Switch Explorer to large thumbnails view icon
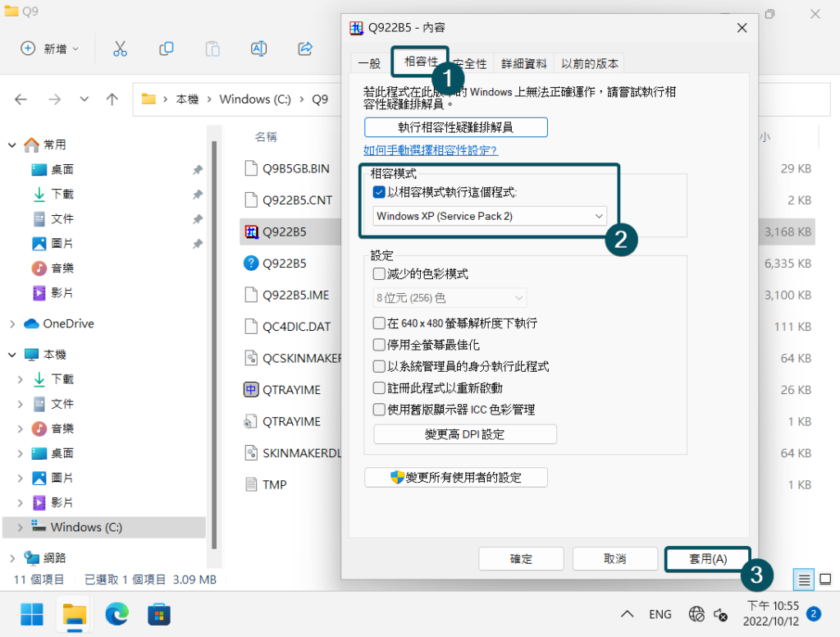Viewport: 840px width, 637px height. (825, 579)
